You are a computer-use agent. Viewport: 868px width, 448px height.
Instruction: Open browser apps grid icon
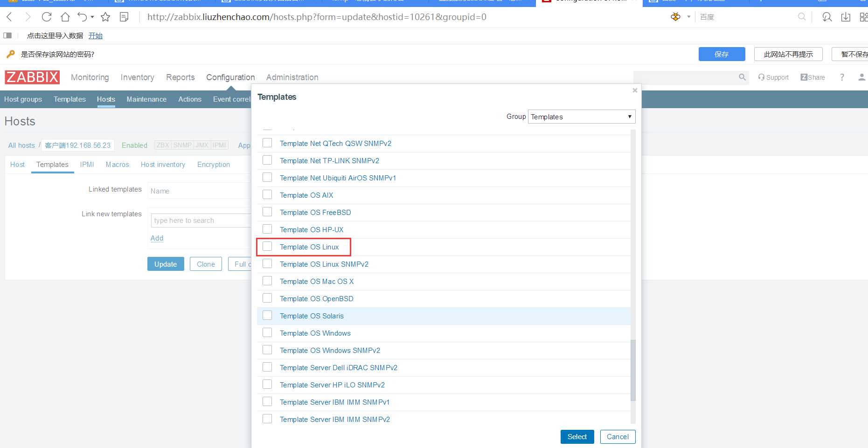(x=864, y=17)
